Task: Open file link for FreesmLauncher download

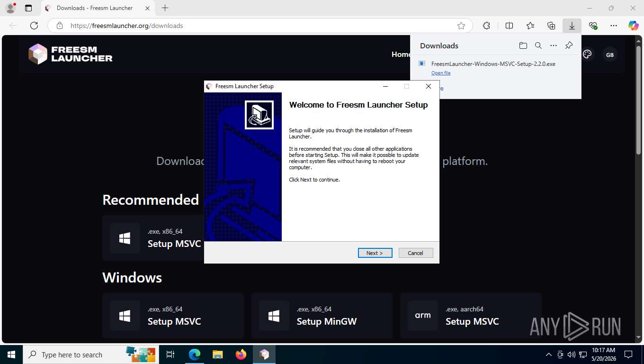Action: click(x=441, y=73)
